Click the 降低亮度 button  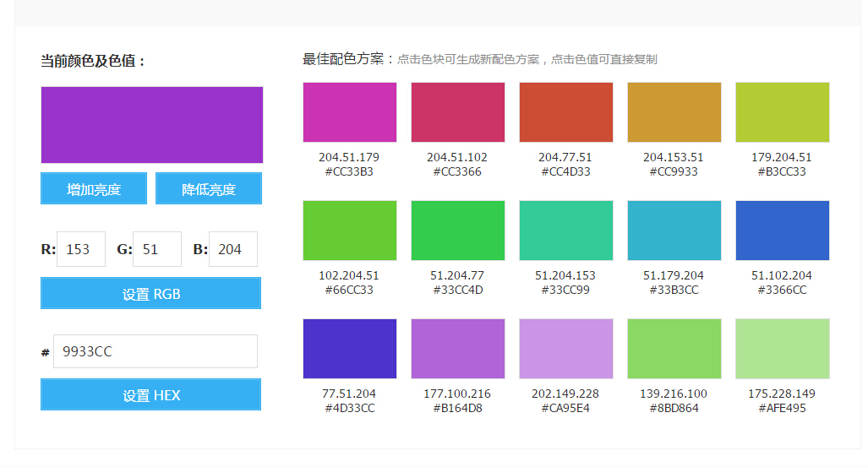coord(209,189)
